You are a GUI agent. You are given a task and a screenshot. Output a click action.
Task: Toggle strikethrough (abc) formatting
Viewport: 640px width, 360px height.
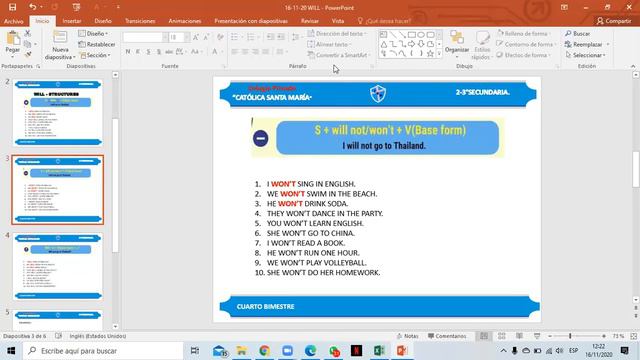[169, 51]
